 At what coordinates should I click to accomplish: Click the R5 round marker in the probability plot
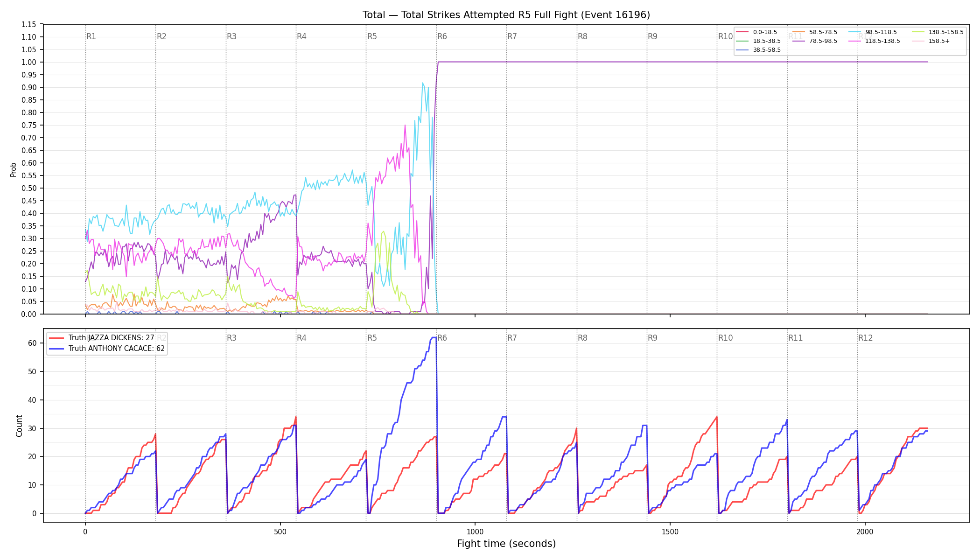[x=372, y=36]
